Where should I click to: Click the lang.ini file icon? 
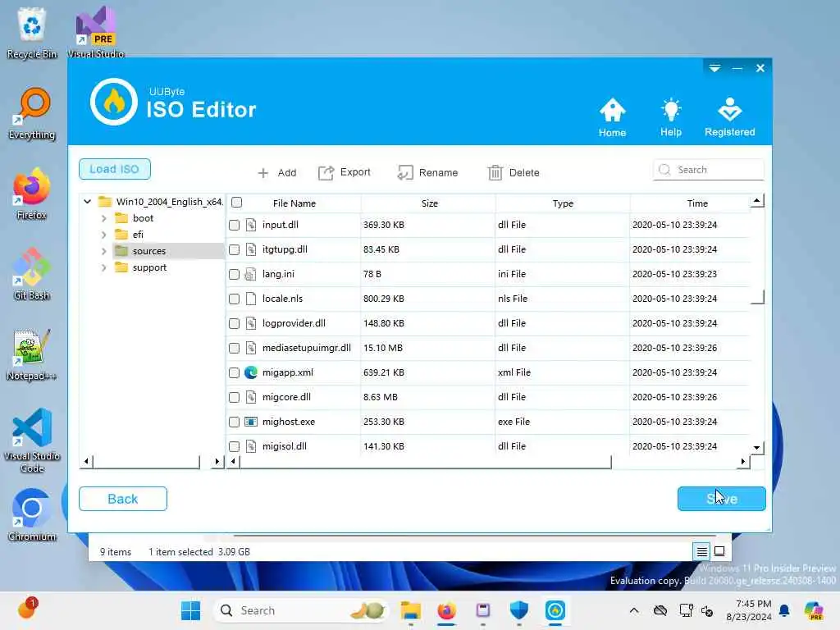(250, 274)
